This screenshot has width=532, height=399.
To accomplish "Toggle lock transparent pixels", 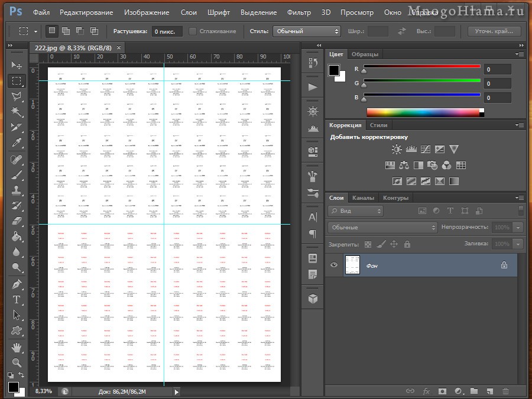I will pyautogui.click(x=368, y=244).
